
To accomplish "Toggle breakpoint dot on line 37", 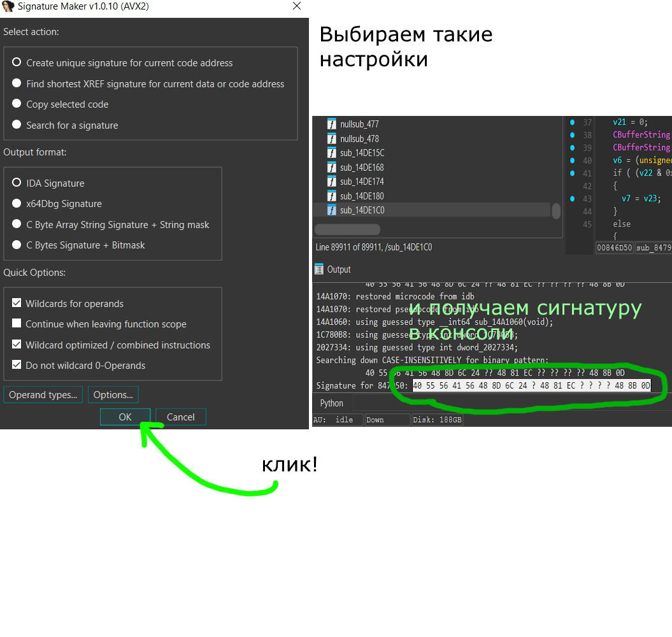I will point(572,122).
